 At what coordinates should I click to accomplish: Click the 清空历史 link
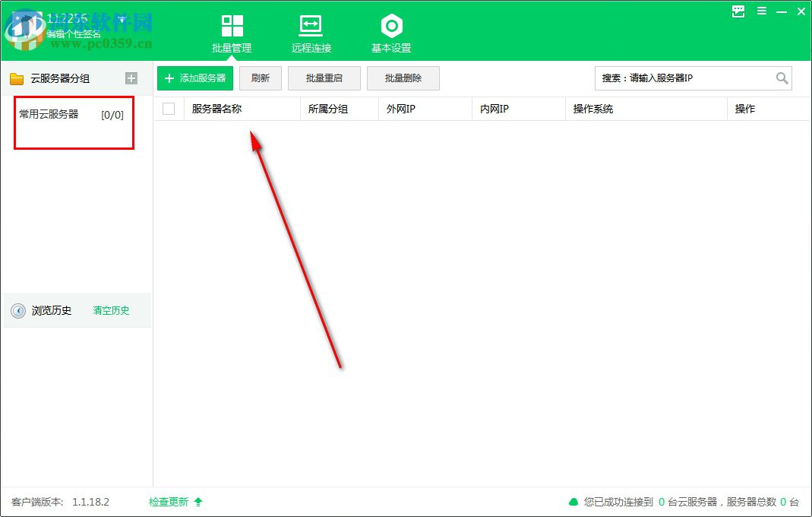click(111, 311)
